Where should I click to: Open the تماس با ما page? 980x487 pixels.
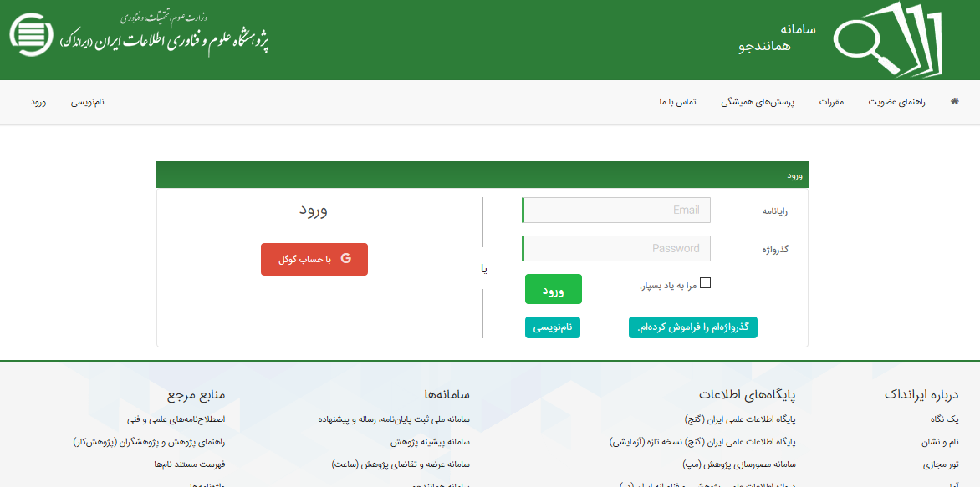(x=677, y=102)
